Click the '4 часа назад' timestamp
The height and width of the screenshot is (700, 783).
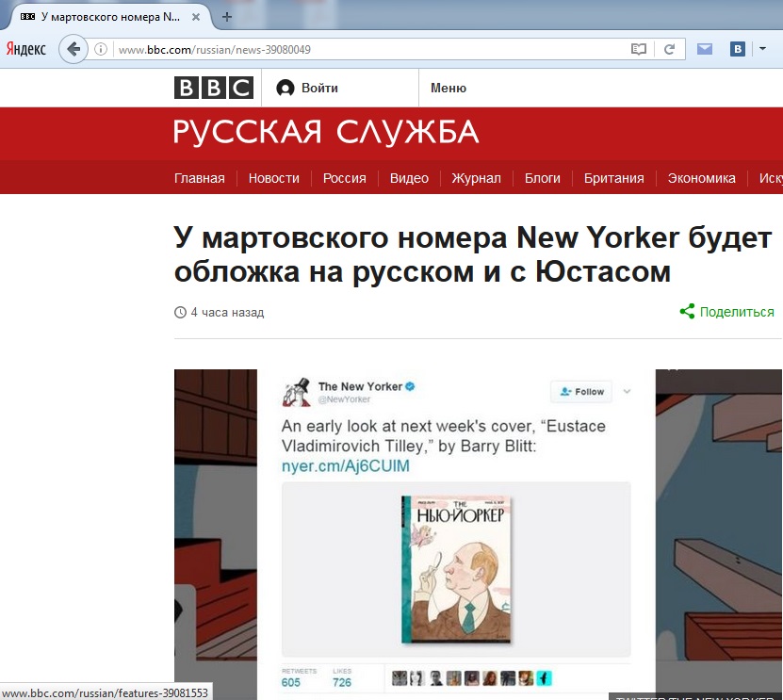coord(227,313)
